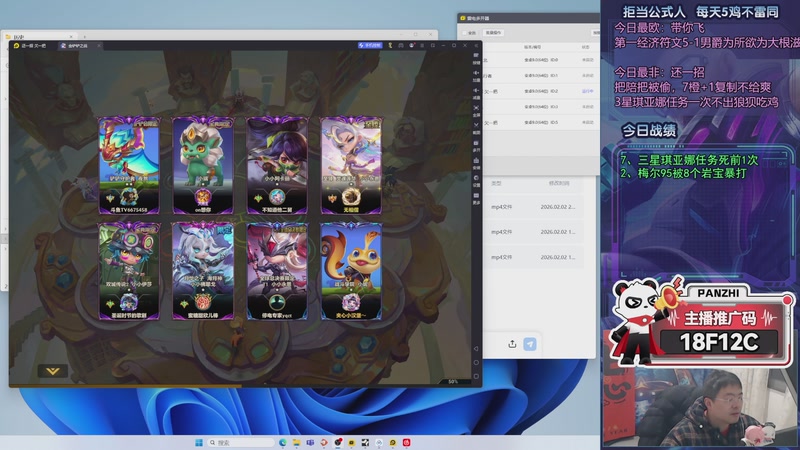Click the batch operation button in multi-instance window
The height and width of the screenshot is (450, 800).
tap(493, 33)
